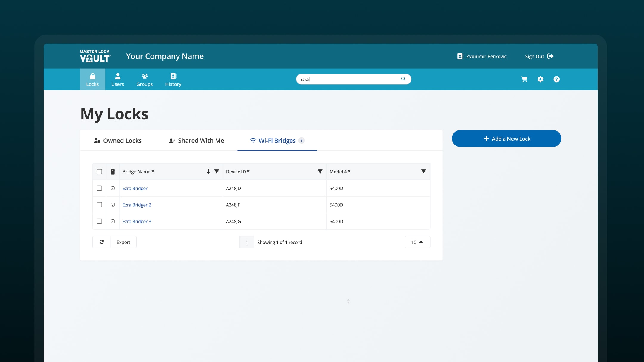Open the Ezra Bridger 2 link
This screenshot has height=362, width=644.
[137, 205]
